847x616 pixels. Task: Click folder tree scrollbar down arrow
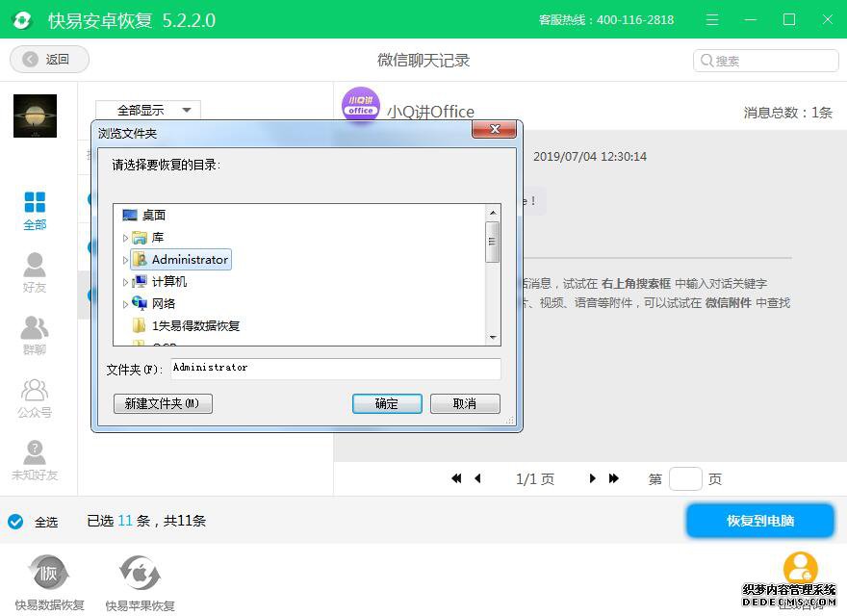pos(493,338)
